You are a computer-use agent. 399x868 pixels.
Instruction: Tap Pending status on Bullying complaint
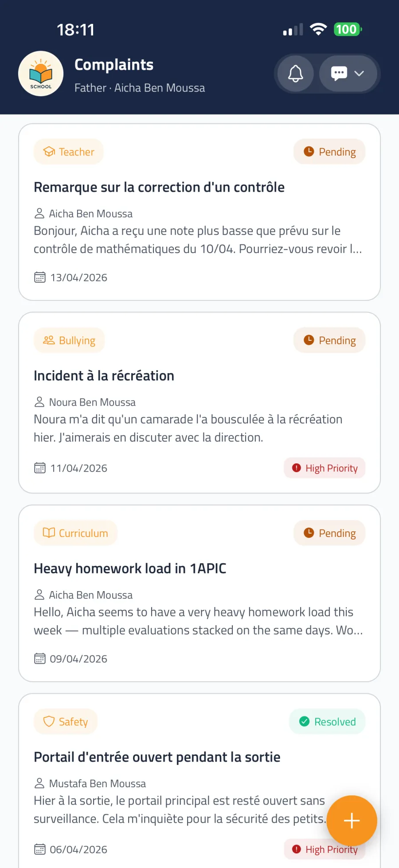click(329, 340)
